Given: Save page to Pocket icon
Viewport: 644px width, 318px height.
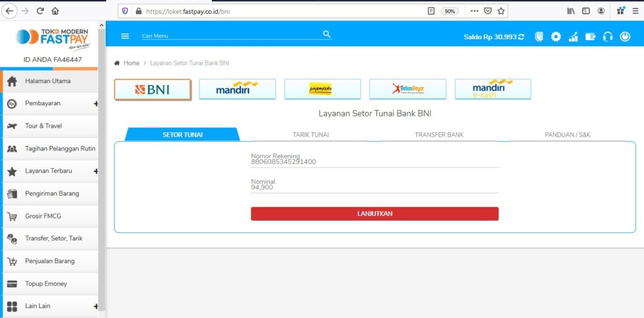Looking at the screenshot, I should coord(487,11).
